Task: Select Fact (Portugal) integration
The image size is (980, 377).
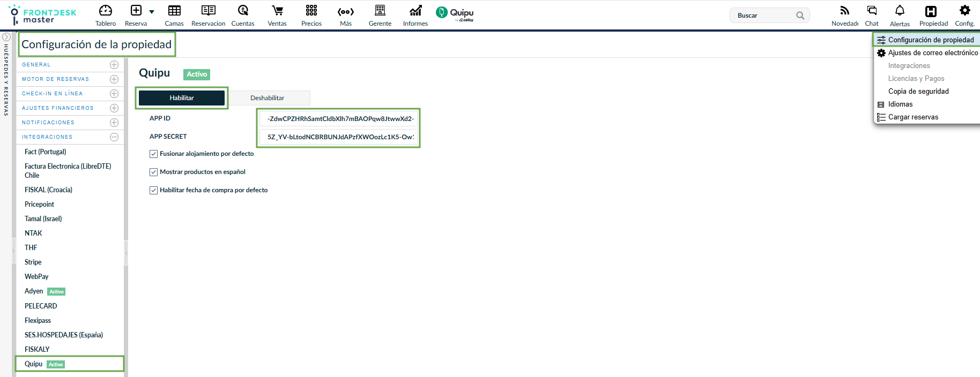Action: click(x=46, y=152)
